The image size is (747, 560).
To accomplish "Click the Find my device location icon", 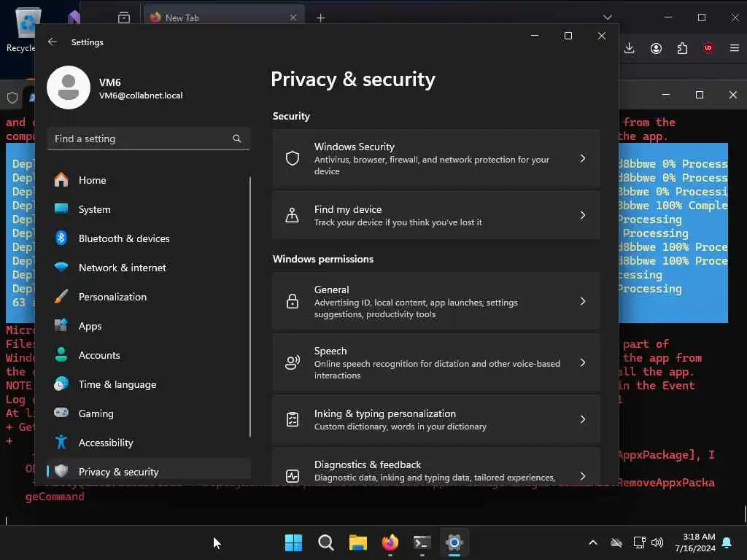I will (292, 215).
